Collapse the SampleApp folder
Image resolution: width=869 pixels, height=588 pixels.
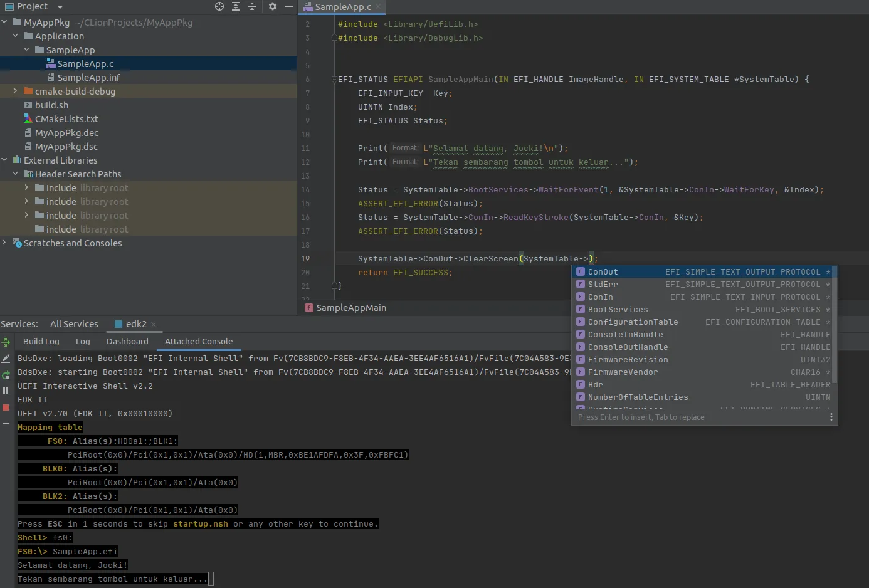coord(27,50)
